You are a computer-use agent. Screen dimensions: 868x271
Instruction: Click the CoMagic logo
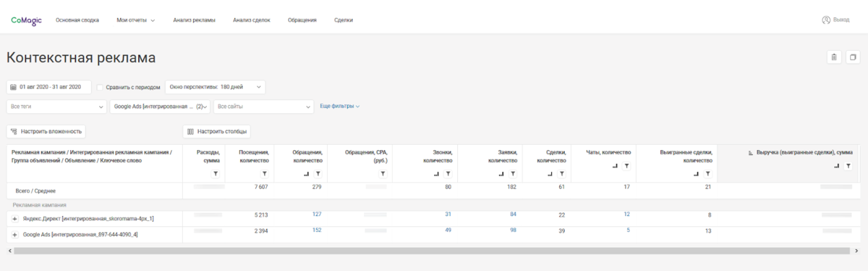(25, 20)
